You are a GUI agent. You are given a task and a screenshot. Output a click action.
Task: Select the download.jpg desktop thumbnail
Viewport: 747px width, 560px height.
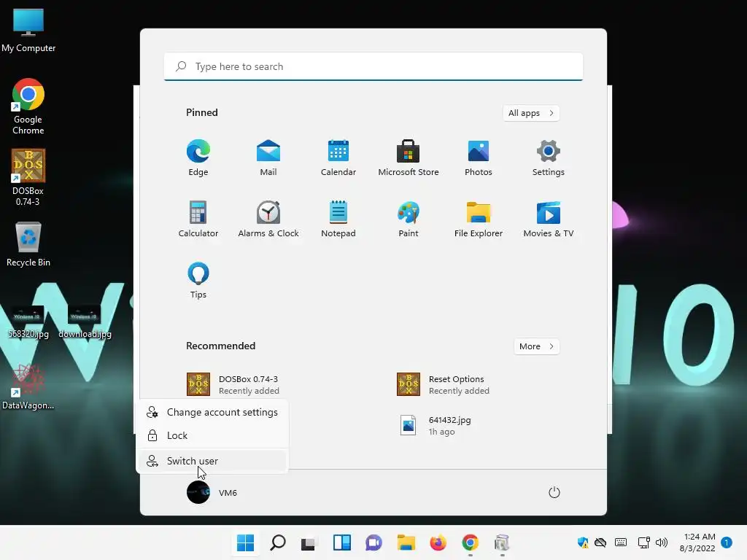[85, 322]
